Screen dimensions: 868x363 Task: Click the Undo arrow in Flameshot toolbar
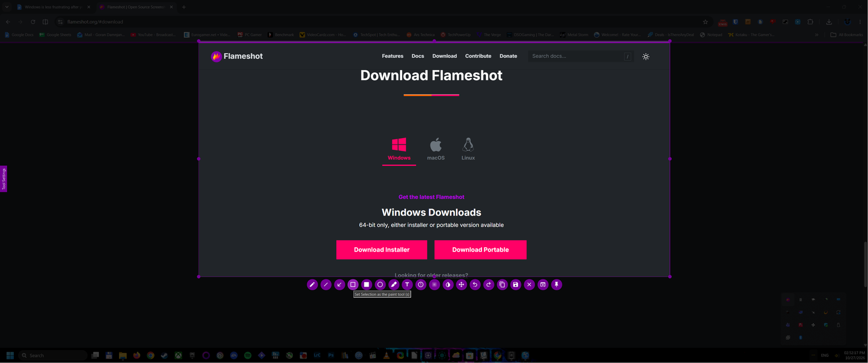click(475, 284)
